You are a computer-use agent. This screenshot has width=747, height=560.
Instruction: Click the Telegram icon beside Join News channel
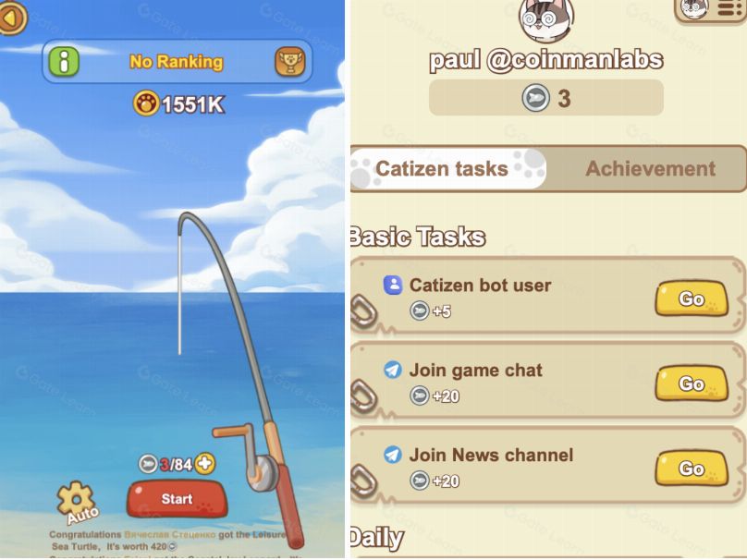pyautogui.click(x=393, y=455)
